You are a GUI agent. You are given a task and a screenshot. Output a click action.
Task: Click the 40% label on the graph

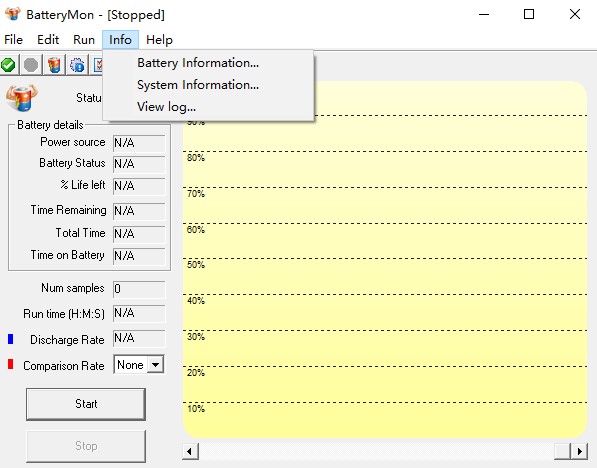click(196, 301)
